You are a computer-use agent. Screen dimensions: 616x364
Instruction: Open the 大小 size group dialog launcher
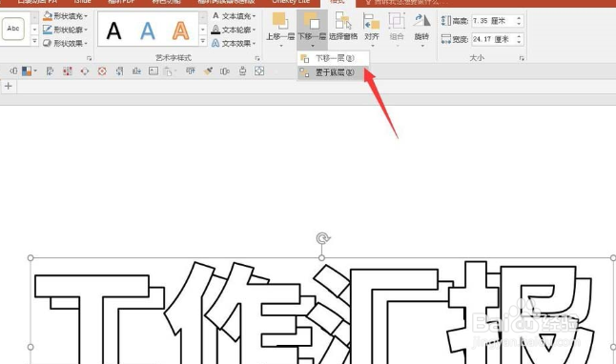pos(522,58)
